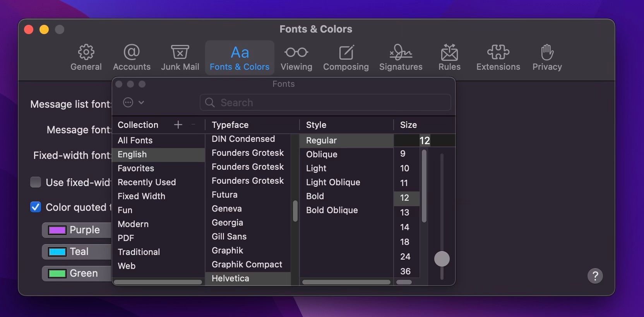Screen dimensions: 644x317
Task: Open the Signatures preferences pane
Action: pos(401,57)
